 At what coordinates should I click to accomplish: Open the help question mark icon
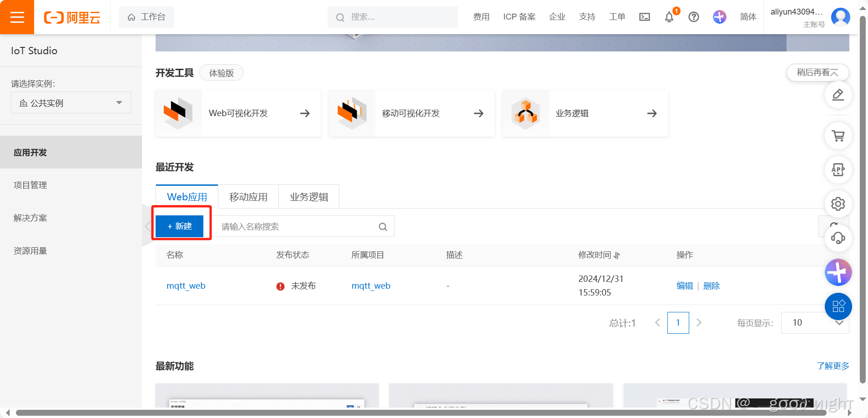[693, 17]
